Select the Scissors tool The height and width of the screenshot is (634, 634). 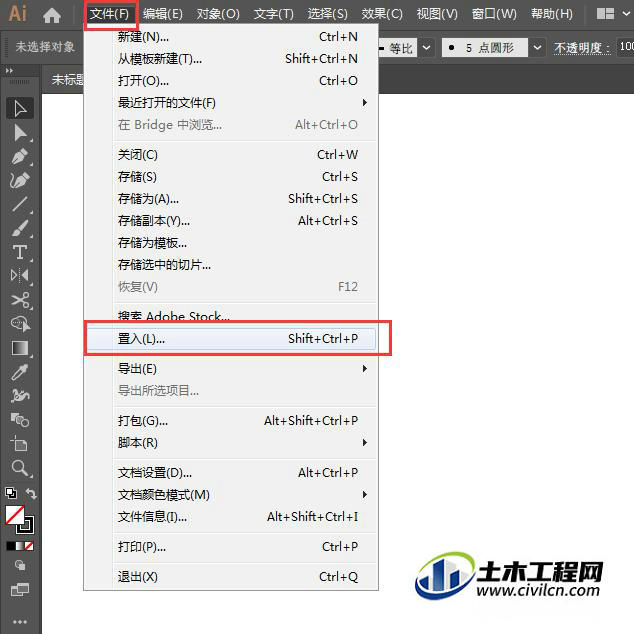coord(20,300)
